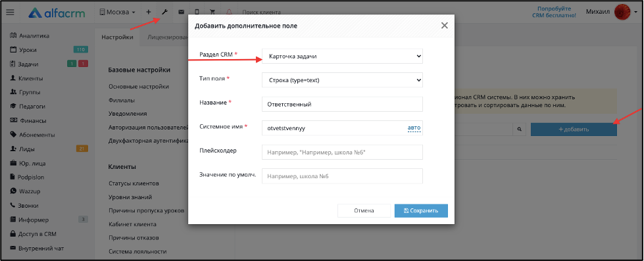Expand the Тип поля dropdown
644x261 pixels.
tap(342, 80)
